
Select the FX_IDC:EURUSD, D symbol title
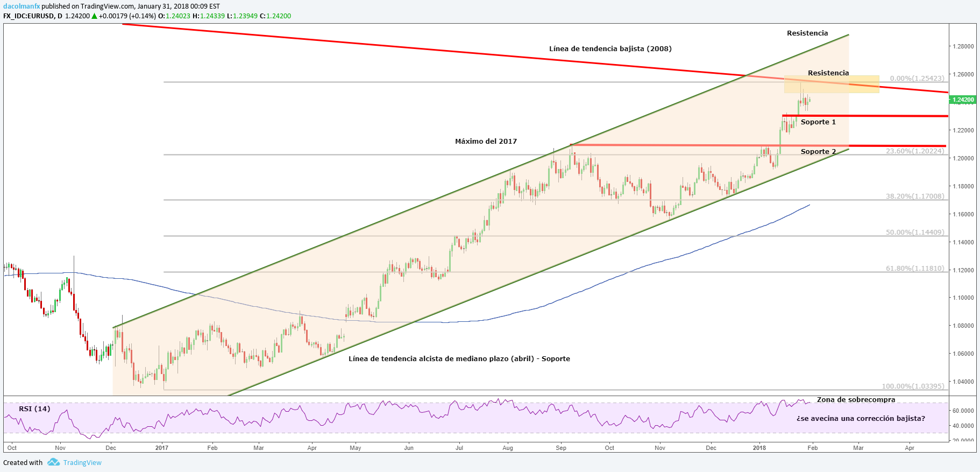[x=33, y=16]
